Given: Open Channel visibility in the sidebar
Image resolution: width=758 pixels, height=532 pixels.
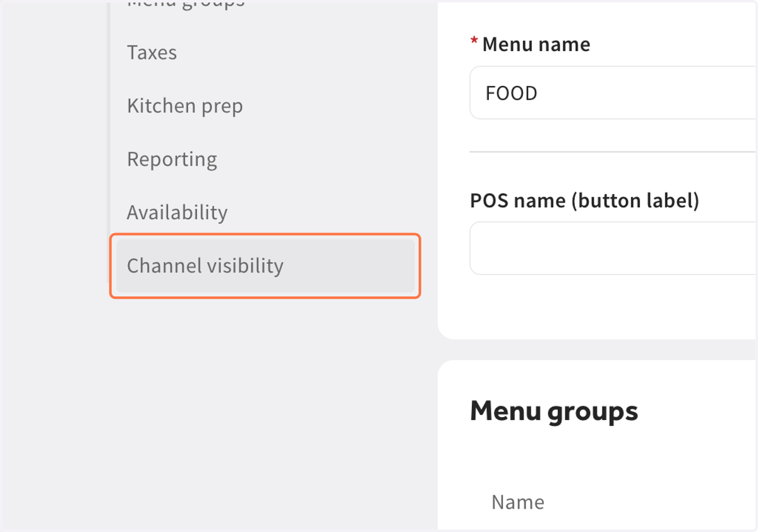Looking at the screenshot, I should click(x=265, y=266).
